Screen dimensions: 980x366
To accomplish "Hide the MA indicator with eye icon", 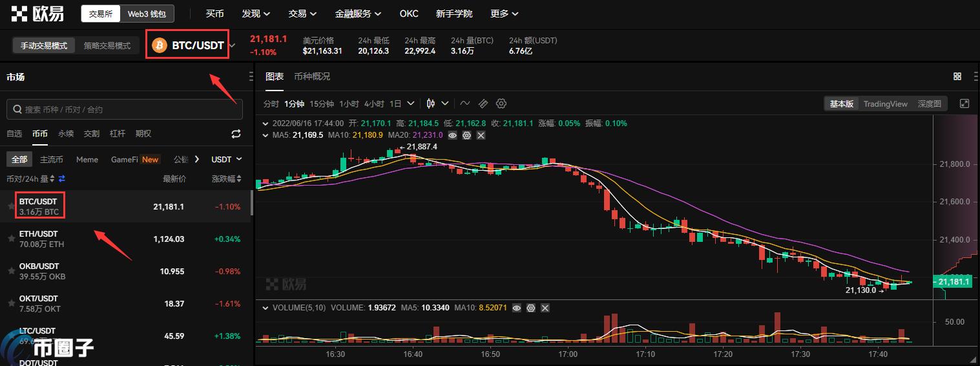I will (453, 135).
